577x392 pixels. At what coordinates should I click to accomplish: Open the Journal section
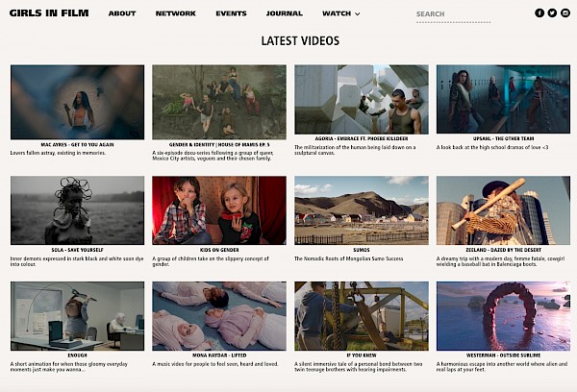(x=285, y=13)
